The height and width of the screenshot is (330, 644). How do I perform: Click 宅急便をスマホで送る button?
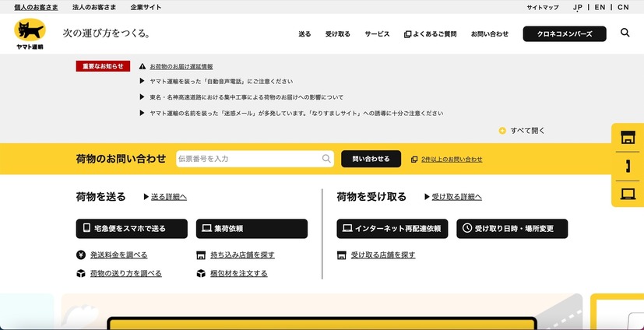[x=132, y=229]
